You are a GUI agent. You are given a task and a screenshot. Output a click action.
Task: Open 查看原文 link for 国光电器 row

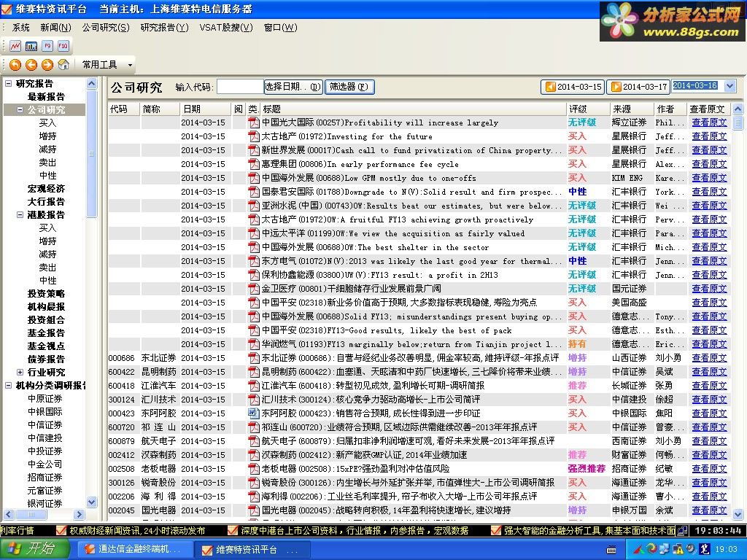pyautogui.click(x=709, y=510)
